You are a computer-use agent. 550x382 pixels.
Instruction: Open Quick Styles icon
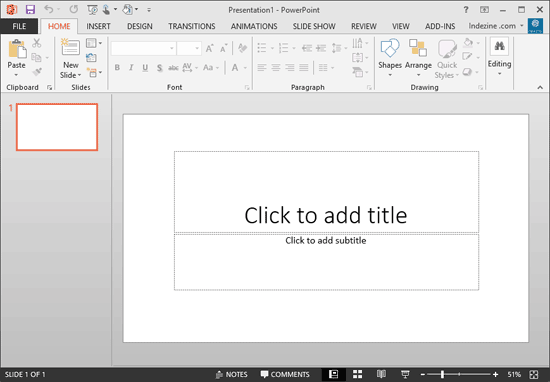(447, 49)
